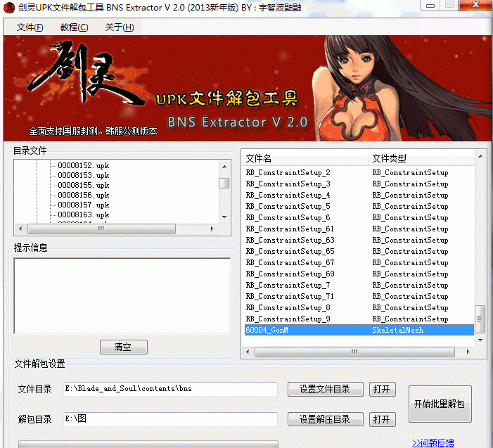Click the 设置文件目录 button

(326, 389)
